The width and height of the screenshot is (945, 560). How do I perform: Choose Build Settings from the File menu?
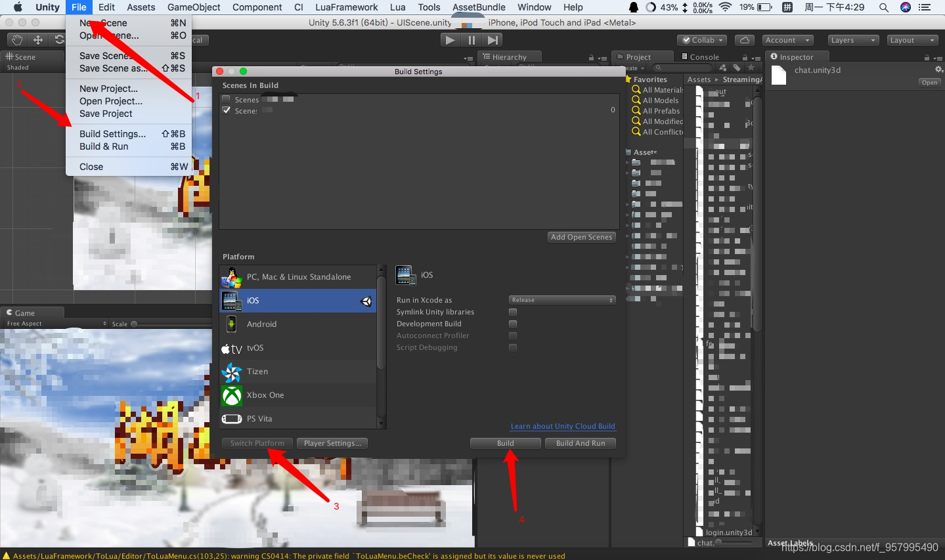click(x=112, y=133)
